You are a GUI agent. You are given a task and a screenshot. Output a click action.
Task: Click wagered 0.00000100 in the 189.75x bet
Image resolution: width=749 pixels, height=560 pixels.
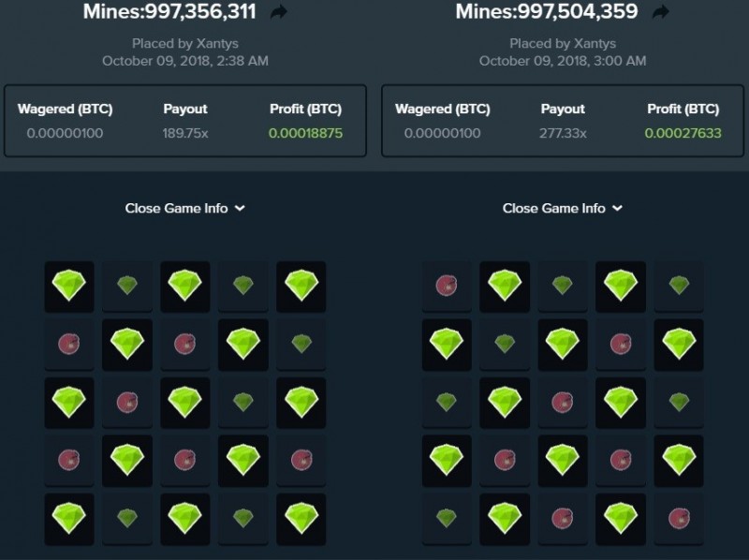[x=65, y=133]
